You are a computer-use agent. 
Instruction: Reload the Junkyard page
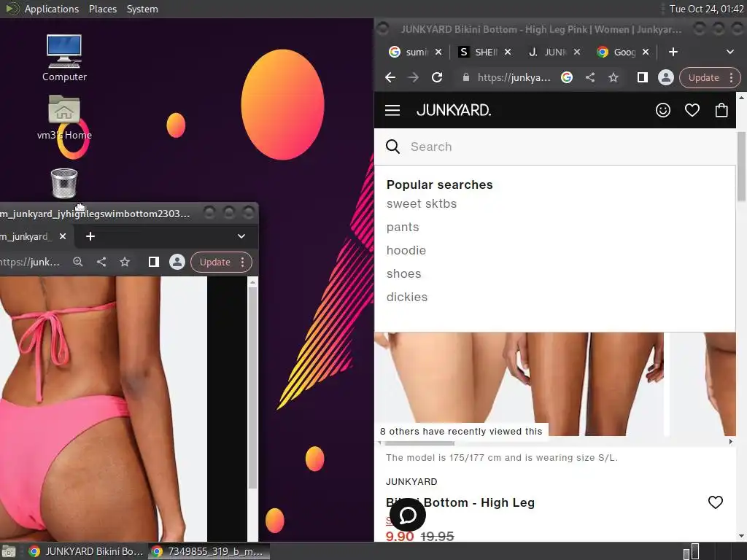[x=437, y=77]
